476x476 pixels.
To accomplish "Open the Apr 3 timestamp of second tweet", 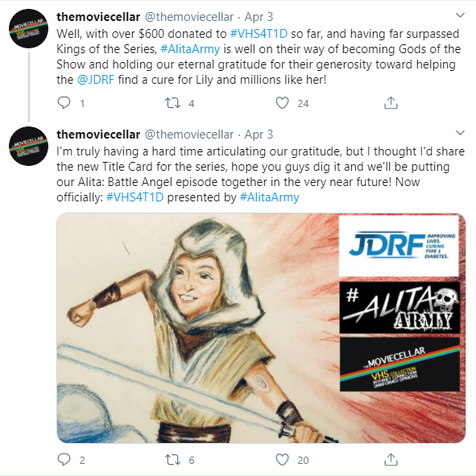I will (x=259, y=135).
